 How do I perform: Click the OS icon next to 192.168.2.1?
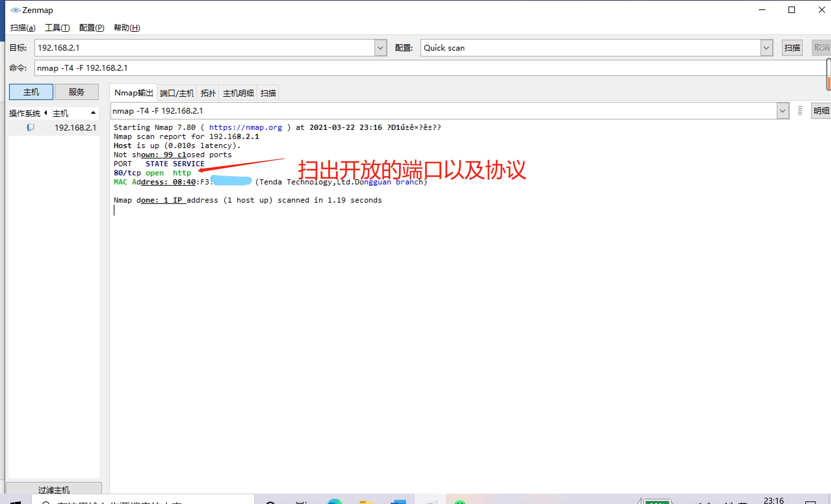(30, 127)
